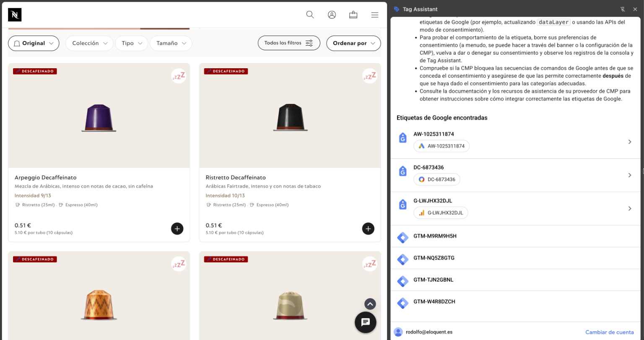The height and width of the screenshot is (340, 644).
Task: Click the GTM-M9RM9H5H Tag Manager icon
Action: (402, 238)
